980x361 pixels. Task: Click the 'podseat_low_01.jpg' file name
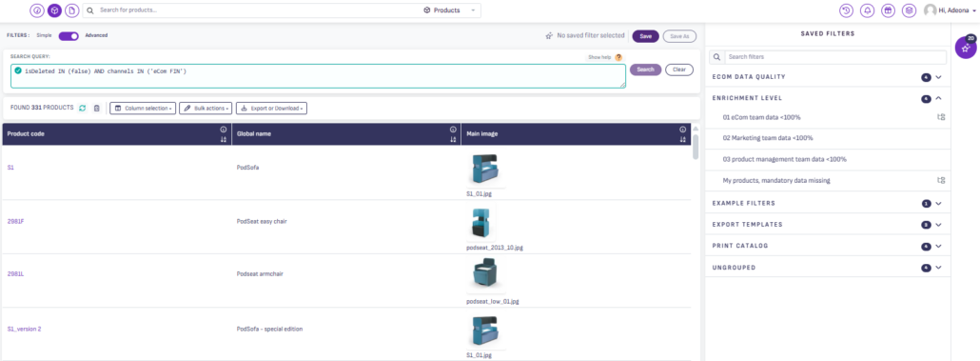pyautogui.click(x=493, y=301)
